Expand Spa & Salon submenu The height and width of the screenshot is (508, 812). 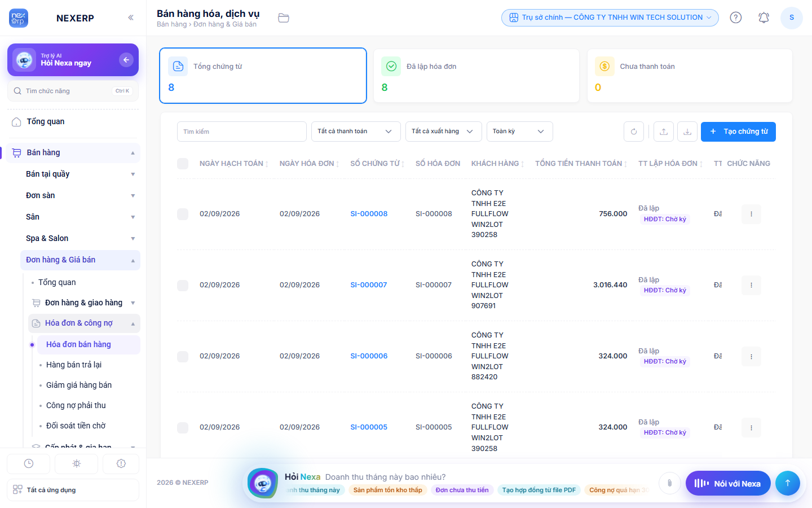tap(81, 238)
